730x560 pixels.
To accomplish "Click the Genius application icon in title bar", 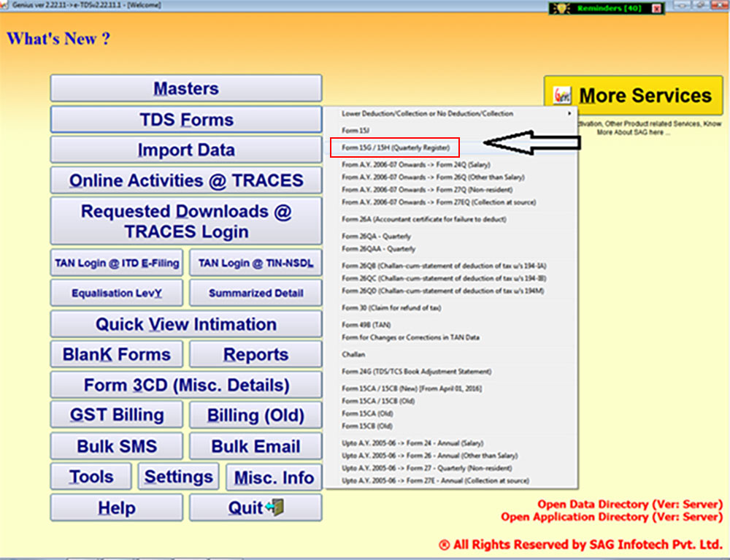I will pos(6,4).
